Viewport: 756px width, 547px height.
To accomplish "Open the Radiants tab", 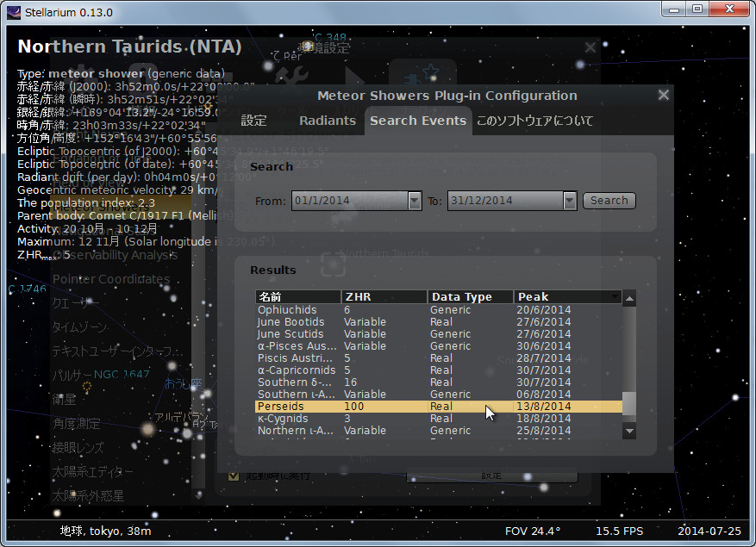I will click(x=328, y=121).
